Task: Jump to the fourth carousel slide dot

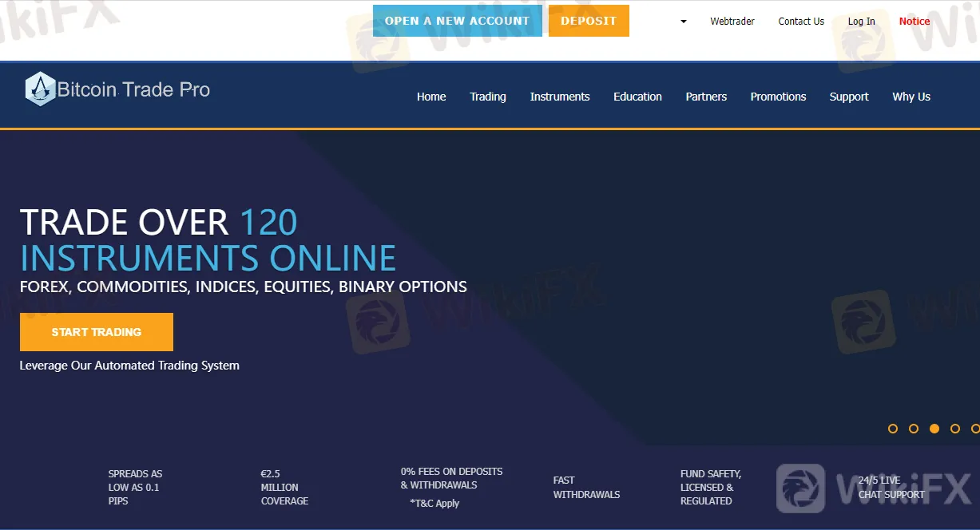Action: [x=955, y=429]
